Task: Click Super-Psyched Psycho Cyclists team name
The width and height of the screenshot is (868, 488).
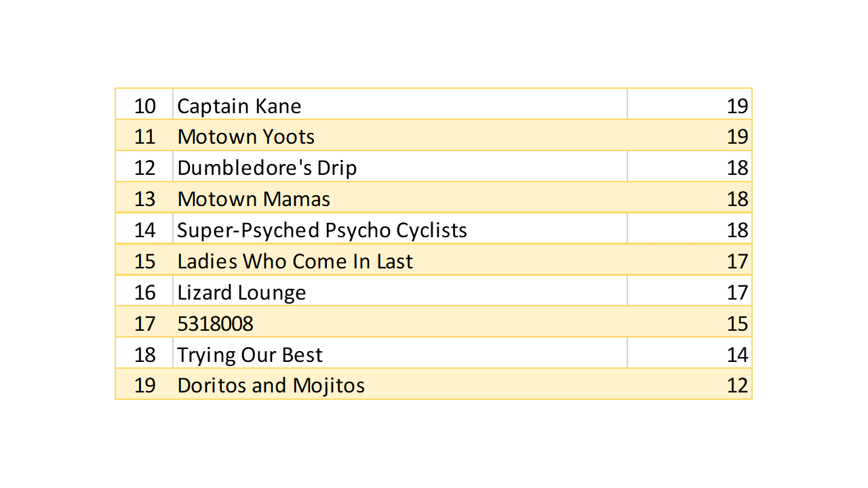Action: coord(322,230)
